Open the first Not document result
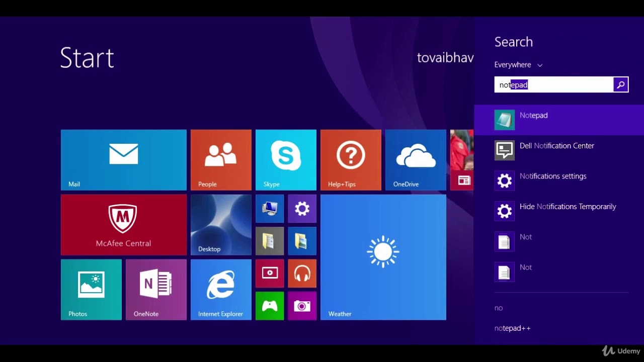The height and width of the screenshot is (362, 644). (x=559, y=242)
